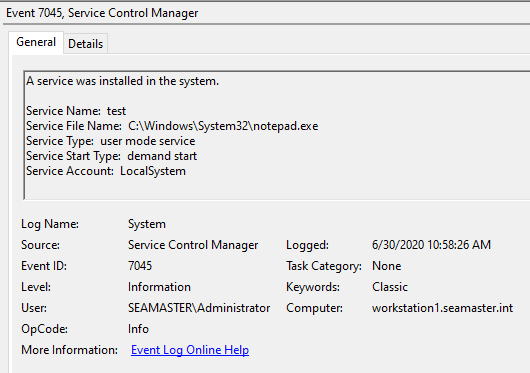
Task: Select the Logged timestamp 6/30/2020 10:58:26 AM
Action: [x=431, y=245]
